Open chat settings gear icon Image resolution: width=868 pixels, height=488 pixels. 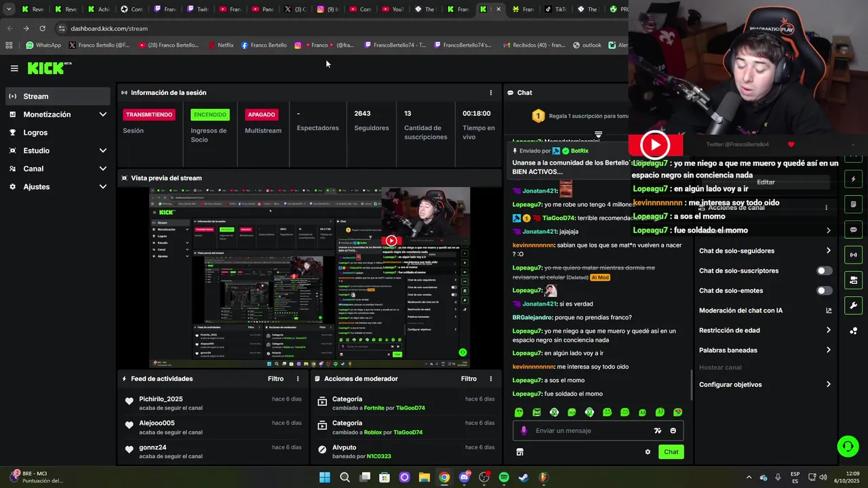[648, 452]
